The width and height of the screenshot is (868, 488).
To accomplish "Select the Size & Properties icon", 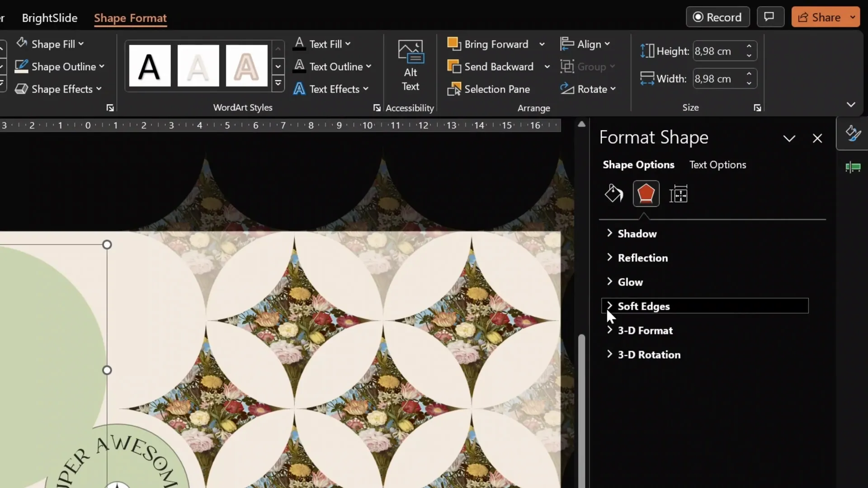I will [x=679, y=194].
